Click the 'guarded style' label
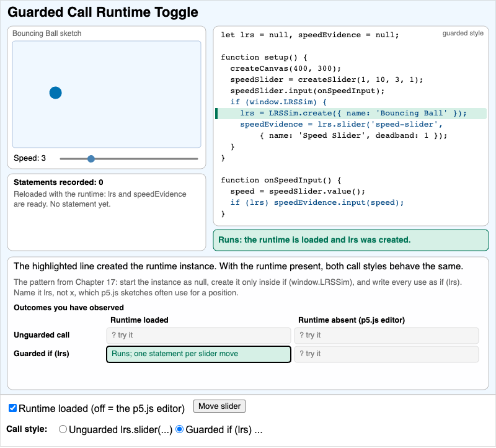Viewport: 496px width, 448px height. [x=463, y=34]
